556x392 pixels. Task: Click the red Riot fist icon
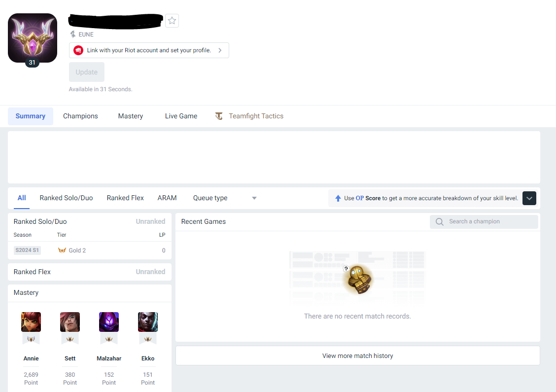tap(78, 50)
